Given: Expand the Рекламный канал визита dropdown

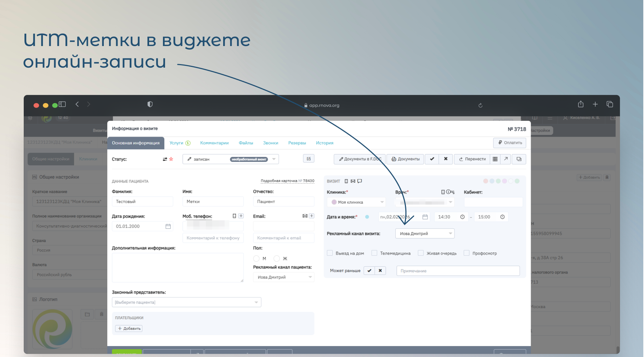Looking at the screenshot, I should point(425,233).
